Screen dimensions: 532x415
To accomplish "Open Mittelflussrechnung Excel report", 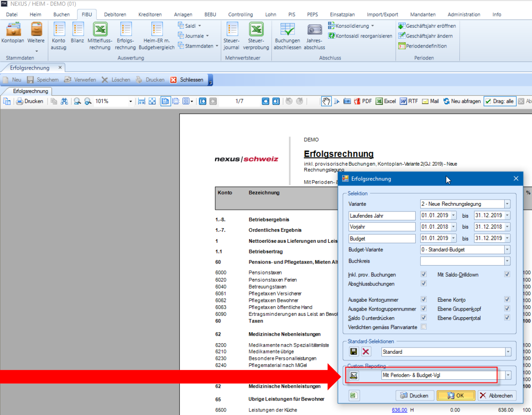I will pos(100,31).
